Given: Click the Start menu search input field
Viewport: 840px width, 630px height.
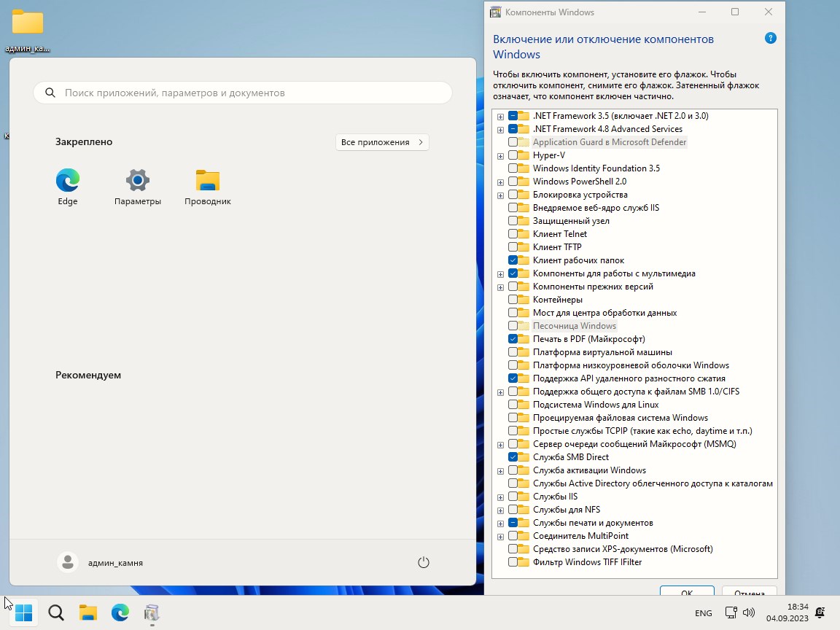Looking at the screenshot, I should [x=243, y=93].
